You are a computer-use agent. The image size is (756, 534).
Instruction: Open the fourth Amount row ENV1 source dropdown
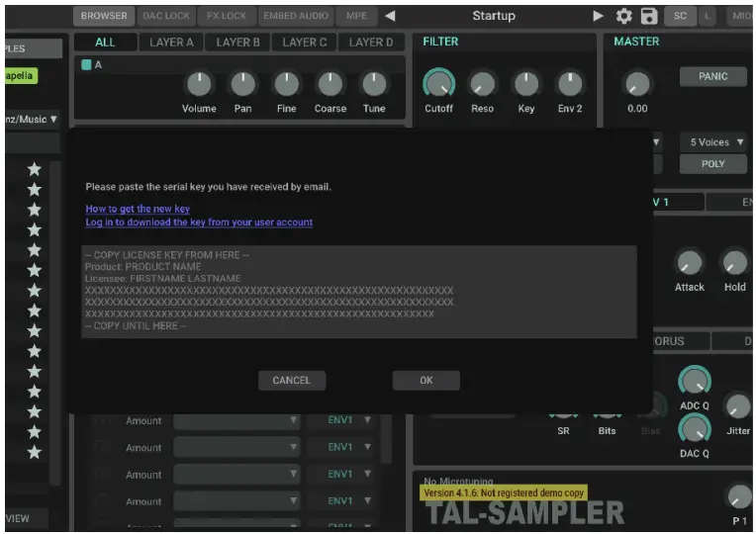click(x=341, y=501)
